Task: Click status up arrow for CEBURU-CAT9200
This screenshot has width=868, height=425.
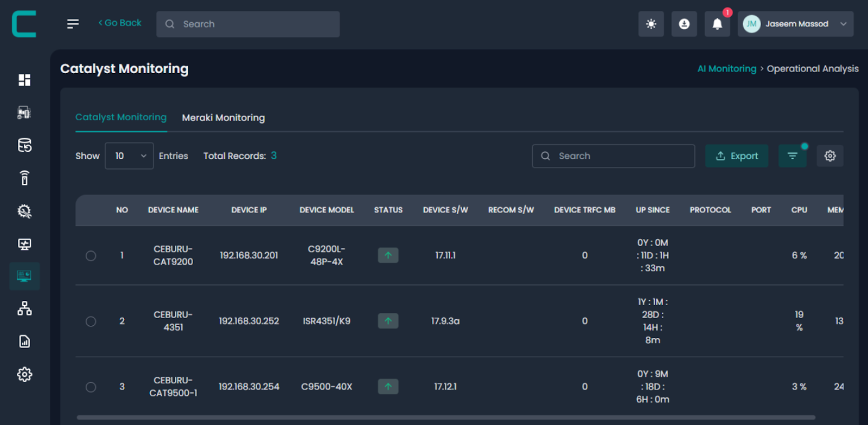Action: pos(388,255)
